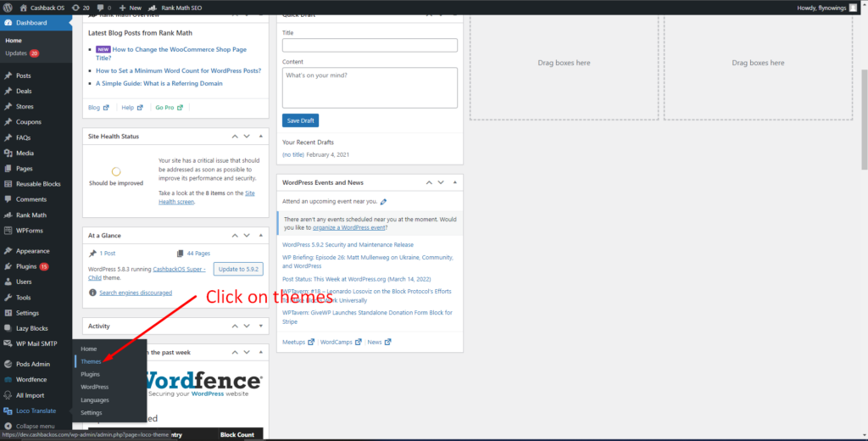Select Settings in Loco Translate submenu
This screenshot has height=441, width=868.
(92, 413)
